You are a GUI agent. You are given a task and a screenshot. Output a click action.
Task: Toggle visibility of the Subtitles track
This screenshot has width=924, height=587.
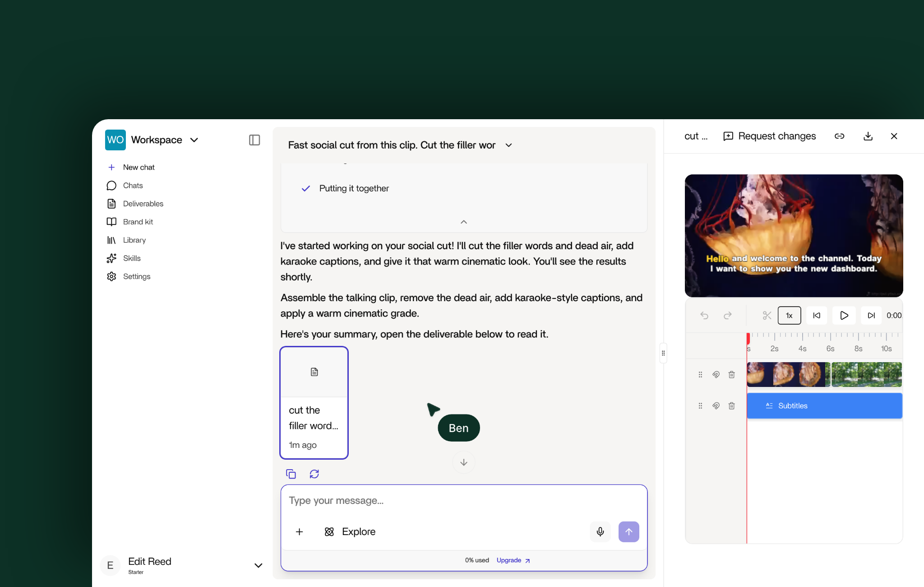tap(716, 405)
